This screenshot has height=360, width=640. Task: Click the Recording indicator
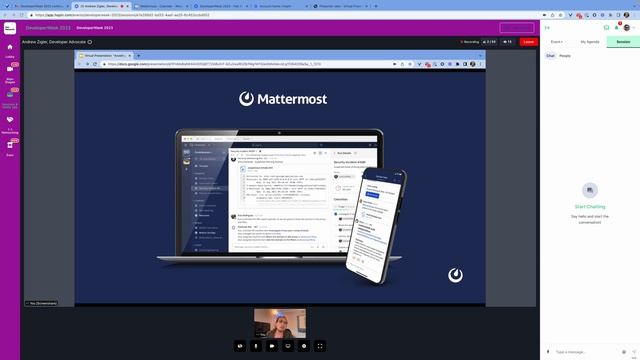[x=470, y=42]
